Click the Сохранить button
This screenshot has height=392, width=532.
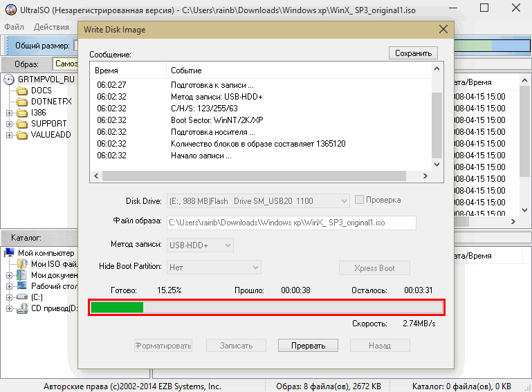click(413, 53)
